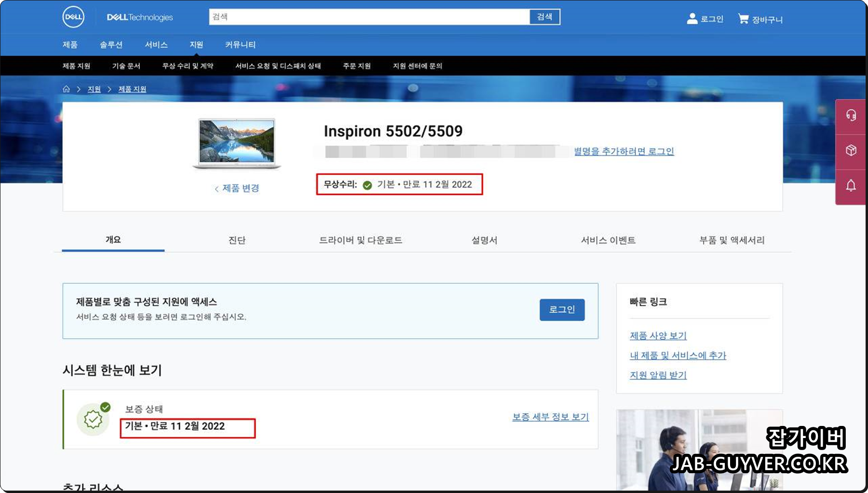Select 주문 지원 submenu item
This screenshot has height=493, width=868.
pos(357,66)
